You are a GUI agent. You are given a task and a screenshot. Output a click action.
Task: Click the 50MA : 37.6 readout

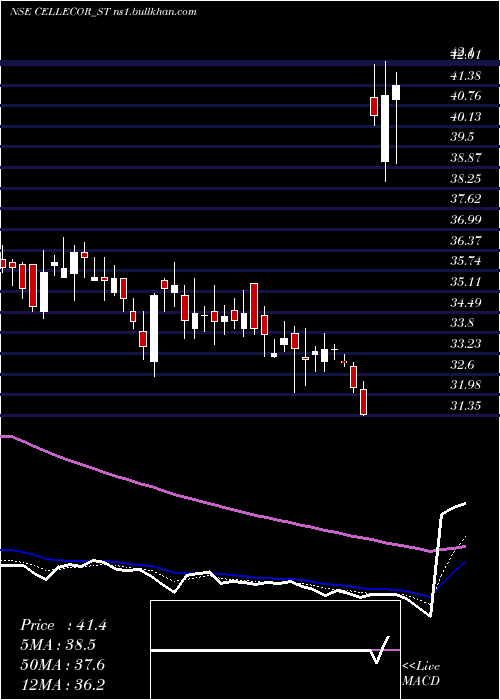click(x=63, y=665)
